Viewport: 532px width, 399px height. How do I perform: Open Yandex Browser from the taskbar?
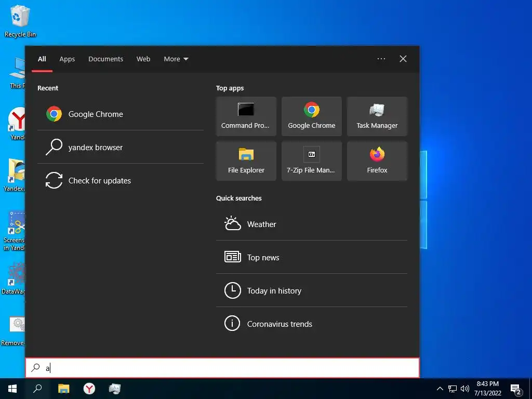[89, 389]
